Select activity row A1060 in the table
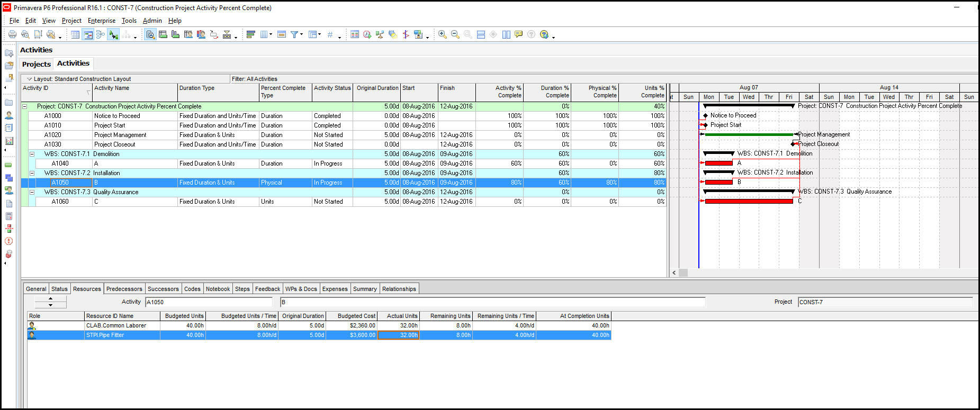Image resolution: width=980 pixels, height=410 pixels. 344,202
